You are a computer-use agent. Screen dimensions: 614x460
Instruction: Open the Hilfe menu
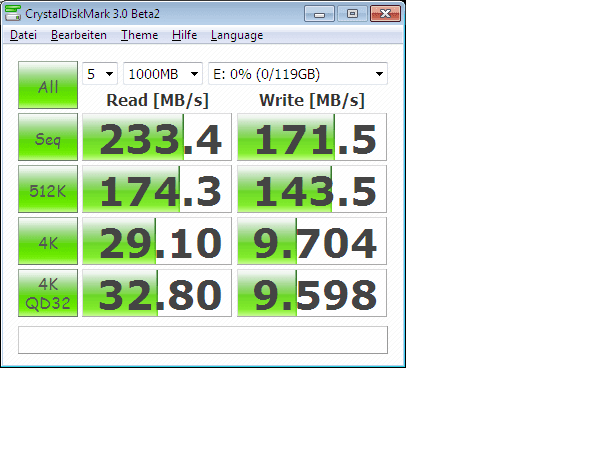[x=184, y=35]
